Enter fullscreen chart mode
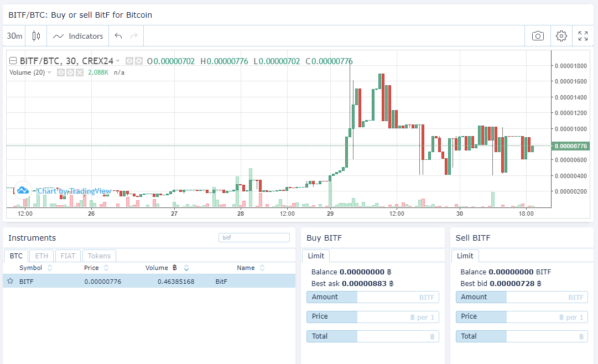 (x=583, y=36)
